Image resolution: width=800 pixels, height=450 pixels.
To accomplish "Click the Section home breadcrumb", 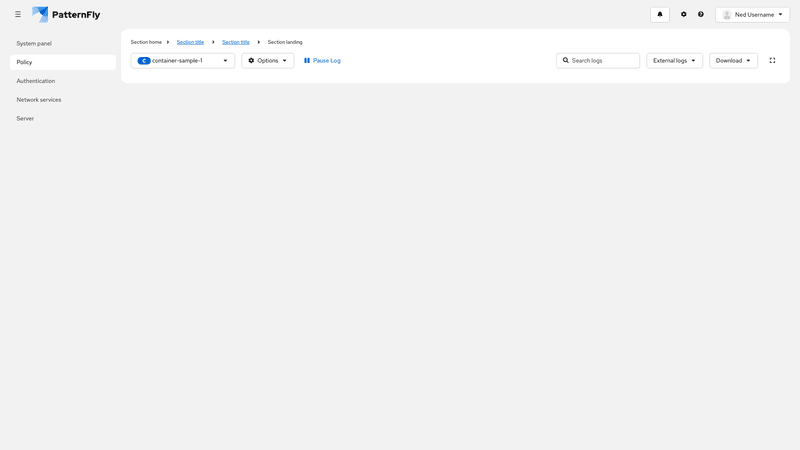I will pyautogui.click(x=146, y=42).
